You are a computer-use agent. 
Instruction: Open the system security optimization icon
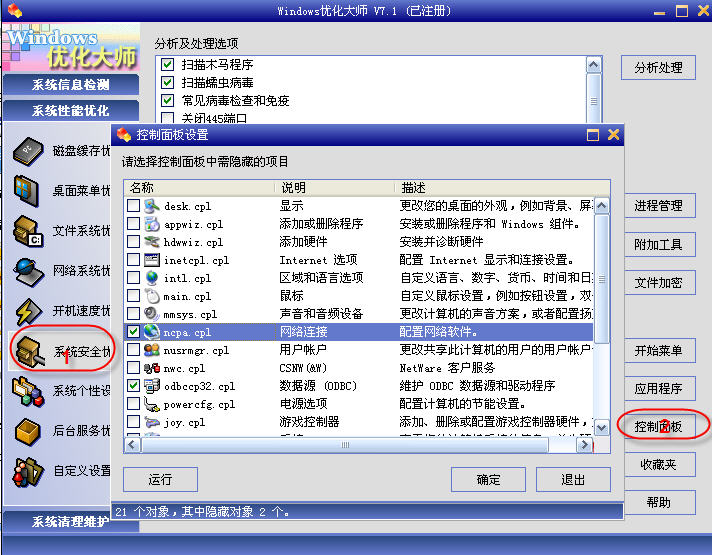pyautogui.click(x=30, y=351)
